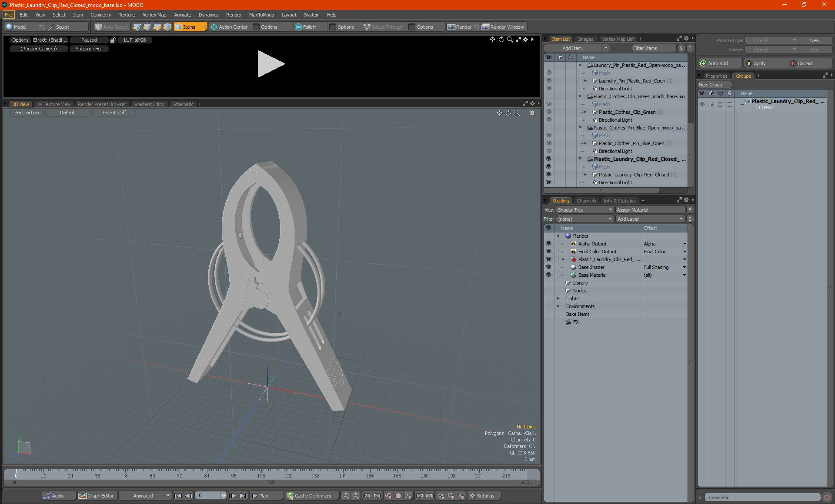The image size is (835, 504).
Task: Step to the next frame
Action: [x=233, y=496]
